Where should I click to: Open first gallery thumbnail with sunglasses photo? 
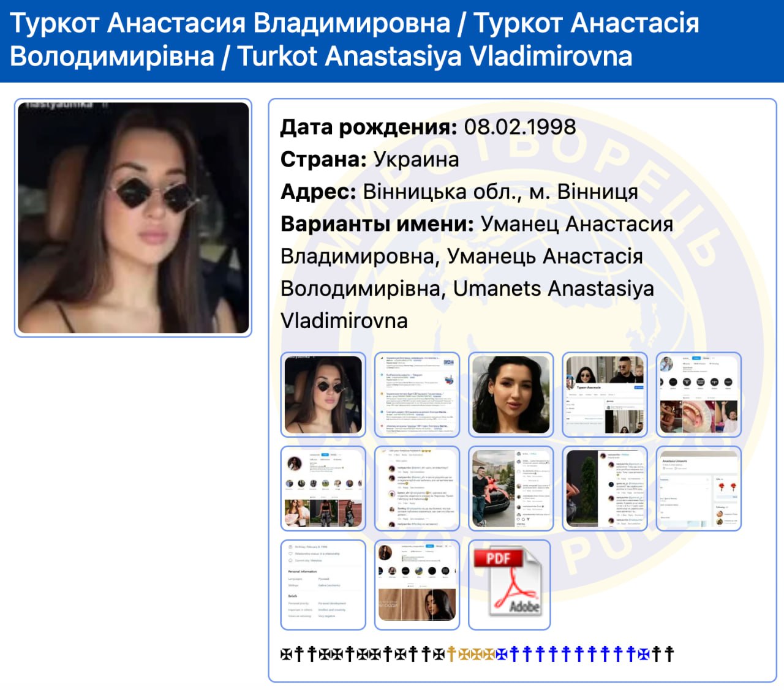[323, 394]
